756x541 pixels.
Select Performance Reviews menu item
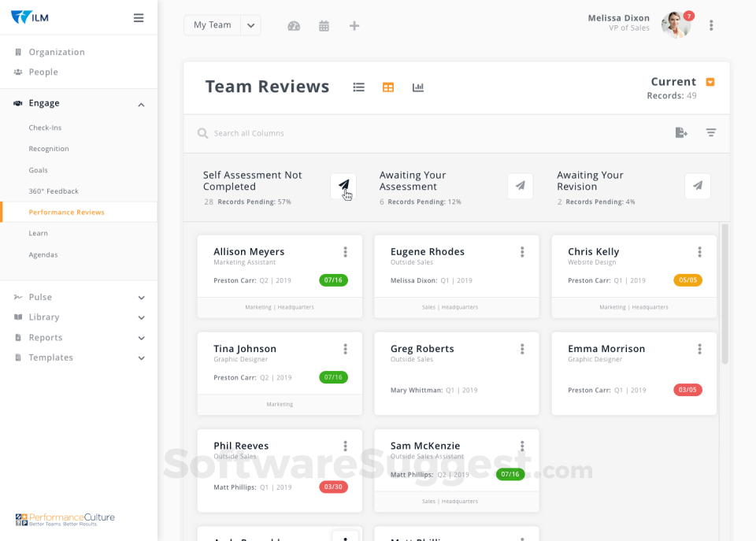pyautogui.click(x=79, y=212)
